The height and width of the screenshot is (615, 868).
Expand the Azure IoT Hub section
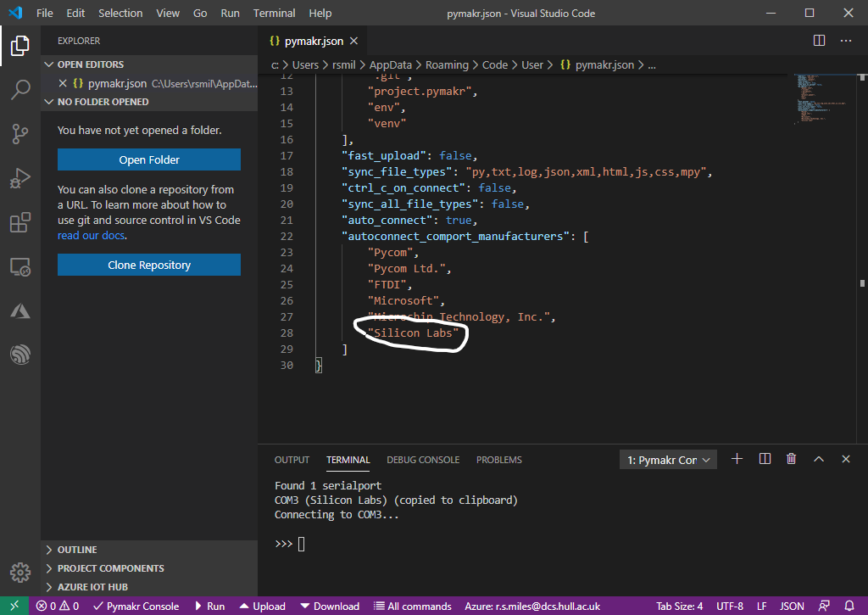click(x=150, y=587)
